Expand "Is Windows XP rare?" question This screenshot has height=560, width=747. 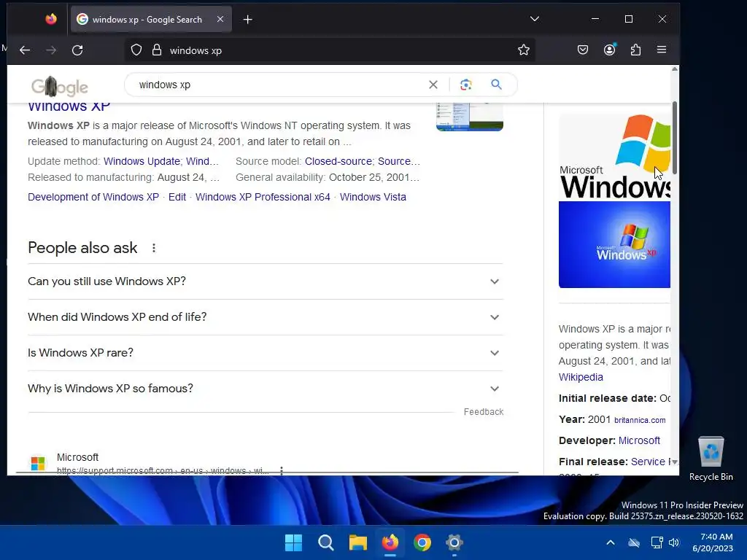[x=266, y=353]
